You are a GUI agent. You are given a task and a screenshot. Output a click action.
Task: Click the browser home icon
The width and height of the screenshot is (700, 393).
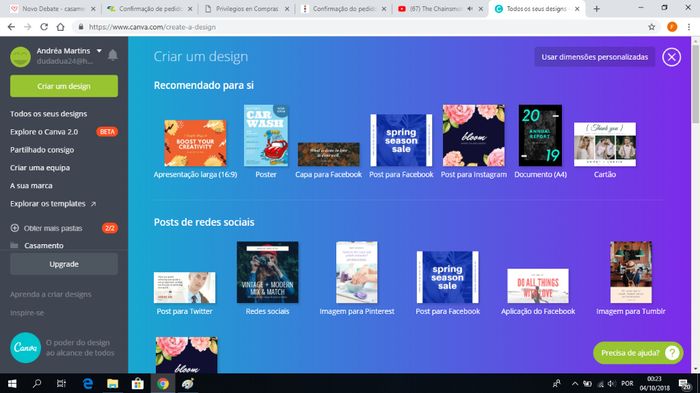60,27
